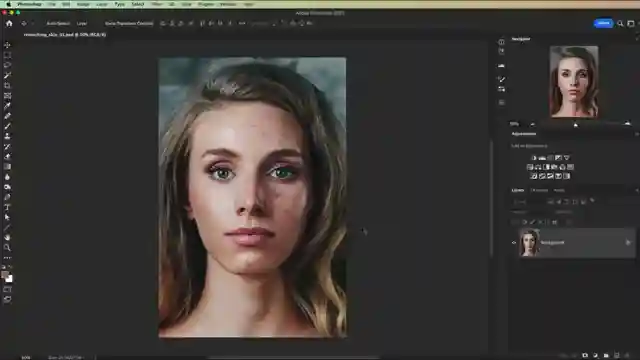Enable the Auto-Select checkbox

[x=44, y=23]
